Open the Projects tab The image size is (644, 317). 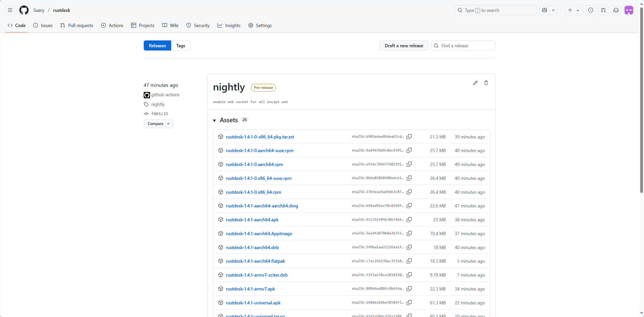pos(143,25)
